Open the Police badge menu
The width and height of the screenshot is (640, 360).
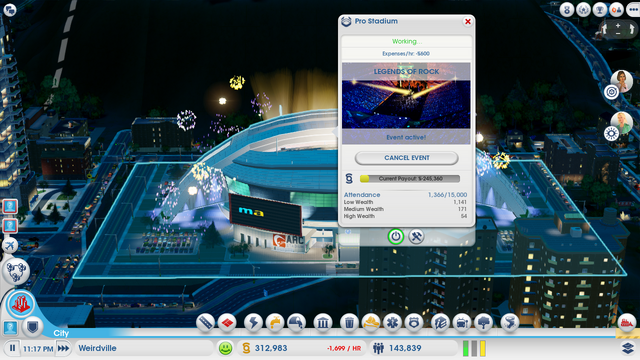click(414, 322)
